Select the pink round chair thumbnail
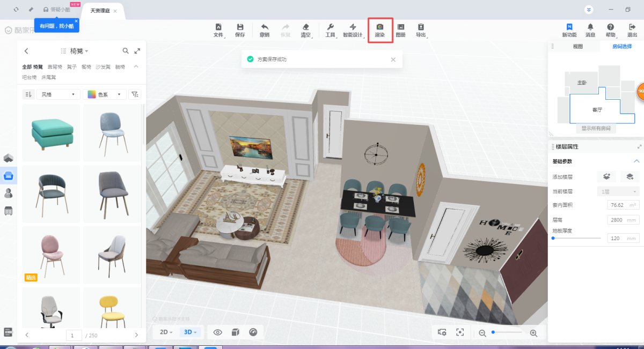The width and height of the screenshot is (644, 349). tap(52, 255)
